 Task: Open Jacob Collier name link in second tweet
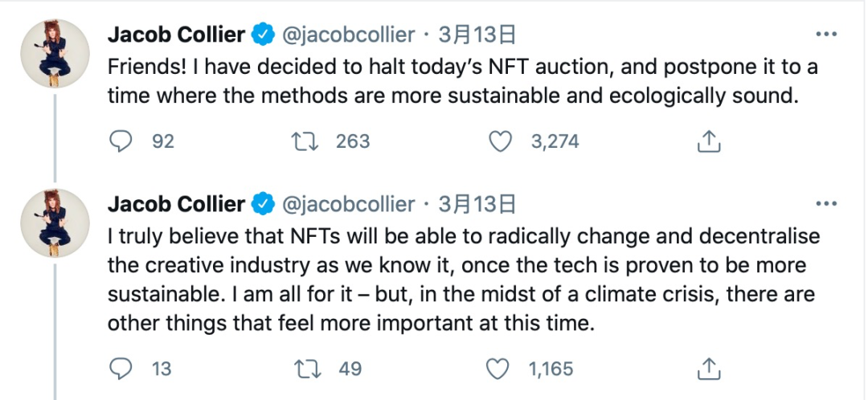click(x=176, y=204)
